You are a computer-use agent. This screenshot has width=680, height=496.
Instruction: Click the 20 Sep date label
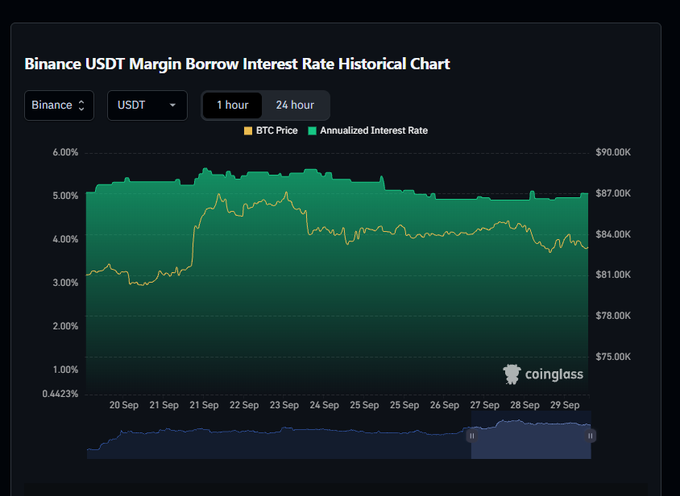pyautogui.click(x=124, y=405)
